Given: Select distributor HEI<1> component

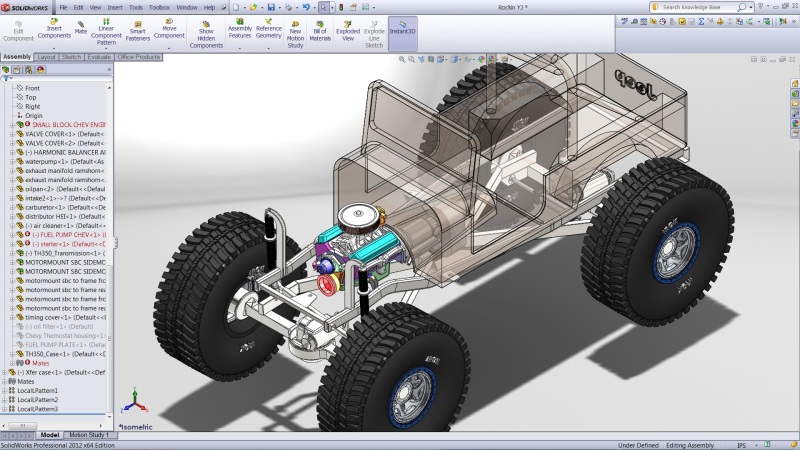Looking at the screenshot, I should [65, 216].
